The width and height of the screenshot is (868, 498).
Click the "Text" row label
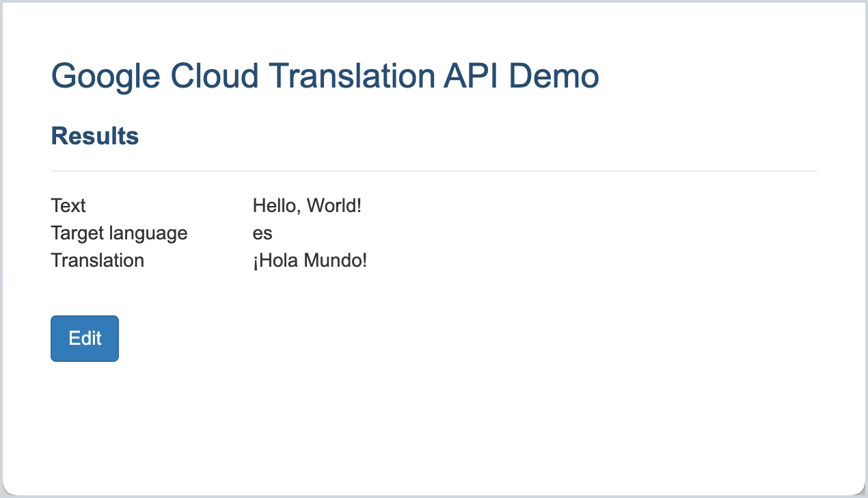[68, 205]
